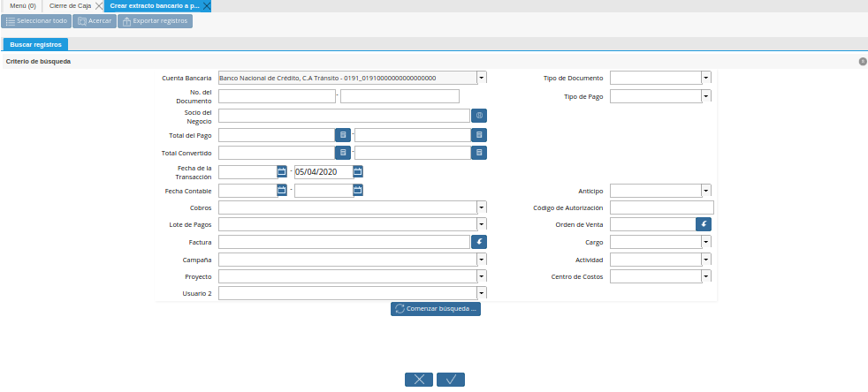Open the Orden de Venta lookup button

pyautogui.click(x=704, y=224)
